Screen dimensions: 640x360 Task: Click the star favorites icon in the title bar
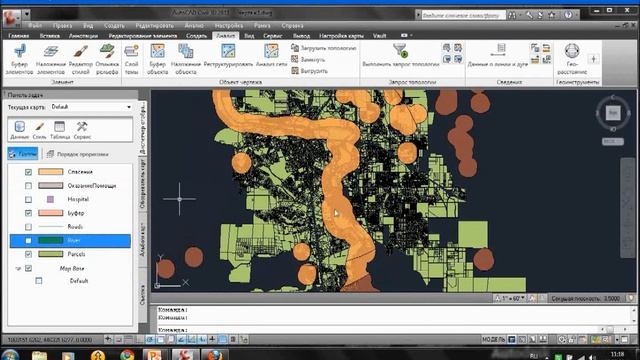coord(552,15)
